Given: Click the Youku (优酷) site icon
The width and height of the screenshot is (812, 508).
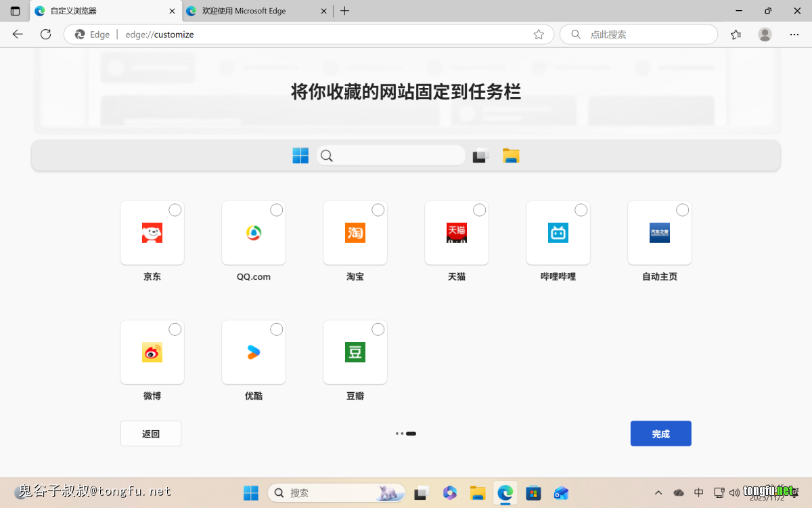Looking at the screenshot, I should 254,352.
